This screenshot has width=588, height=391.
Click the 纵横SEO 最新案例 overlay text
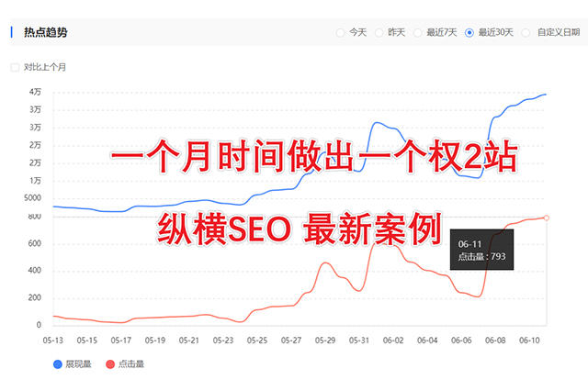tap(300, 227)
